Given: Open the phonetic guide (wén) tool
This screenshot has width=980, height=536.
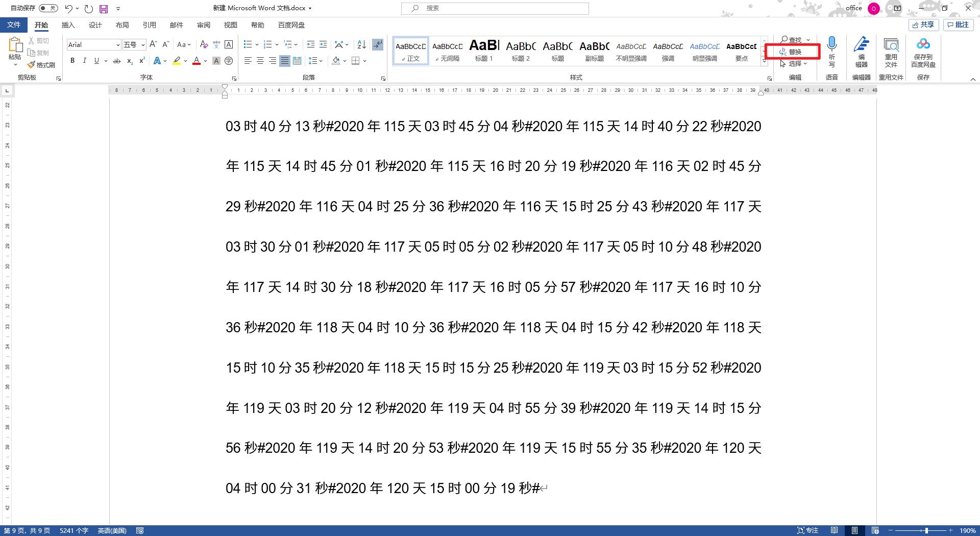Looking at the screenshot, I should [216, 45].
